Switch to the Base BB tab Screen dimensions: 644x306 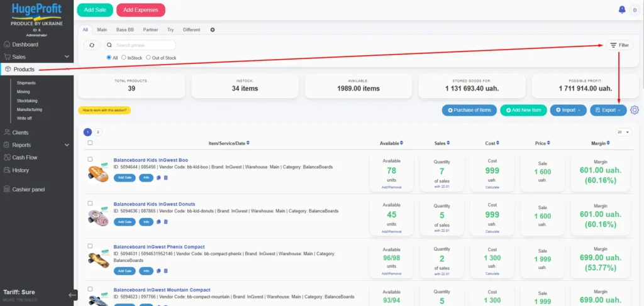click(125, 30)
